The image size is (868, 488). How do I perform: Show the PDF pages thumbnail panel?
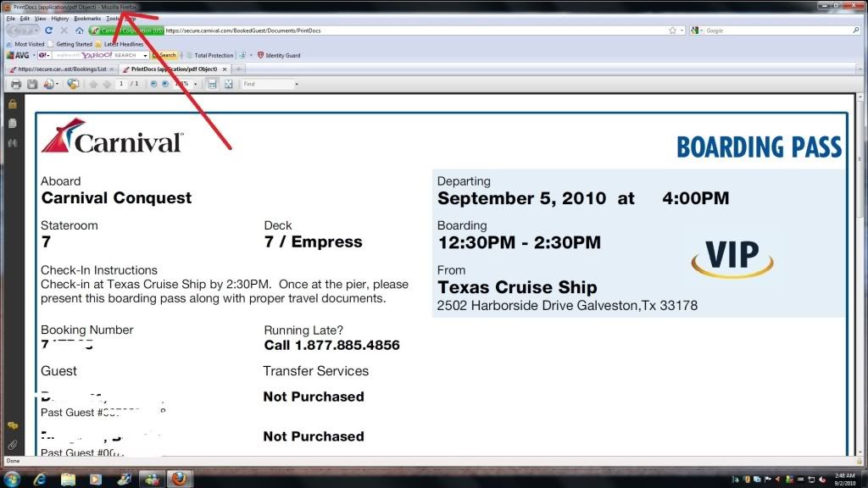13,124
